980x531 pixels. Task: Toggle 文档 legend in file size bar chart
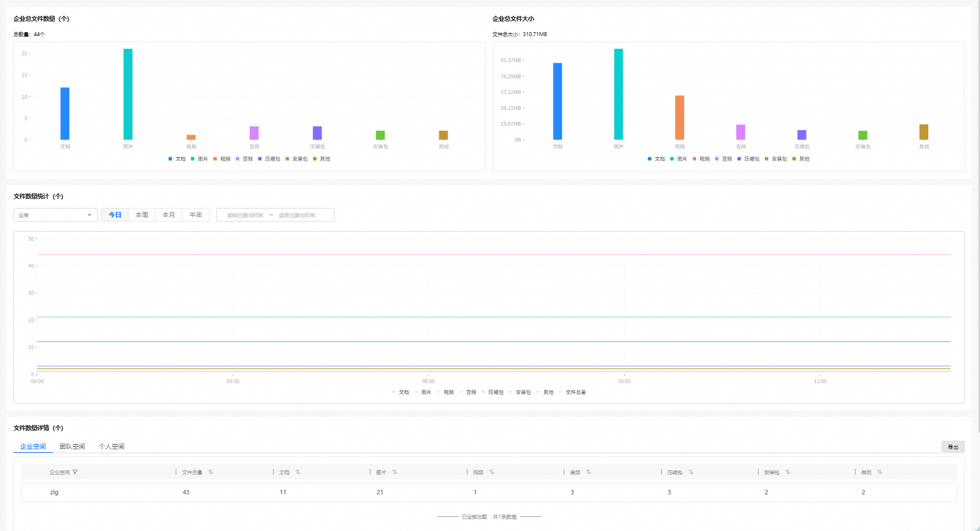coord(656,159)
